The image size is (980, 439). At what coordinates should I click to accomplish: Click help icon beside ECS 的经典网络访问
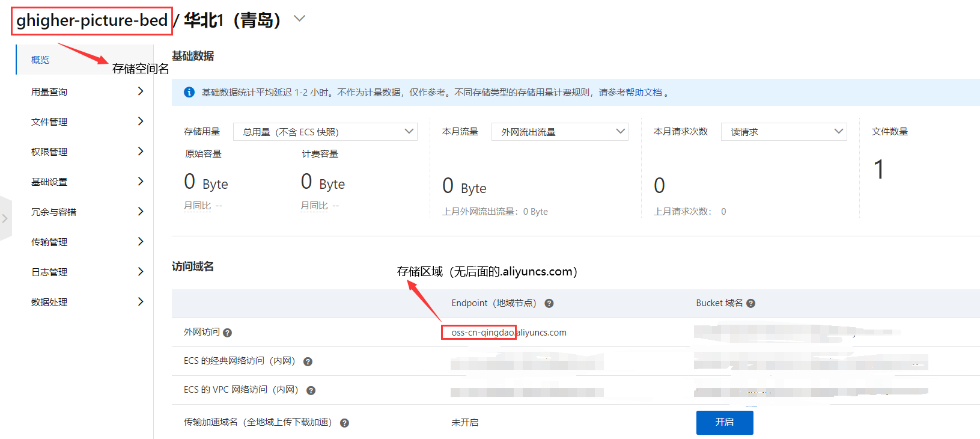[308, 361]
